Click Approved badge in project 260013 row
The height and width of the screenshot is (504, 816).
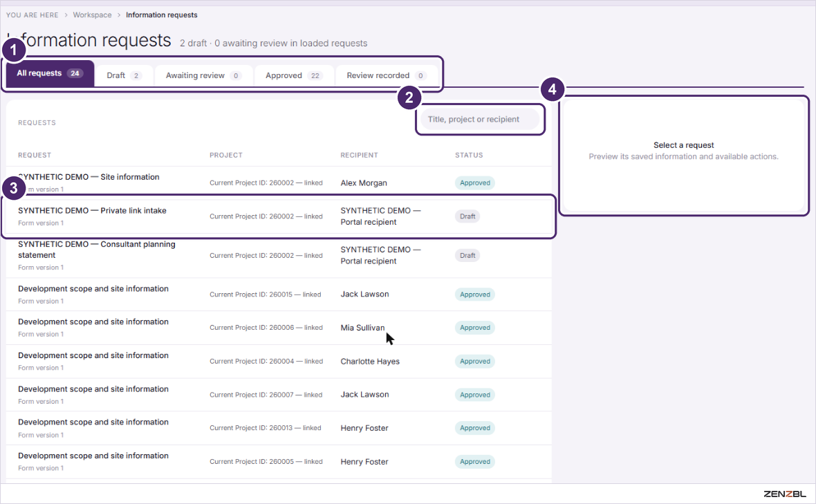click(x=474, y=428)
